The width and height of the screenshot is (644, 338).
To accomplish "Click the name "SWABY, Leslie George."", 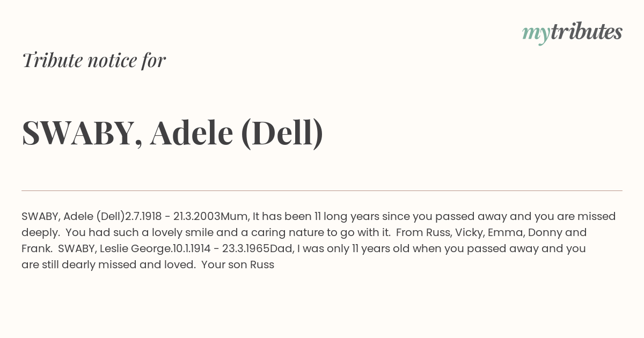I will [x=114, y=248].
